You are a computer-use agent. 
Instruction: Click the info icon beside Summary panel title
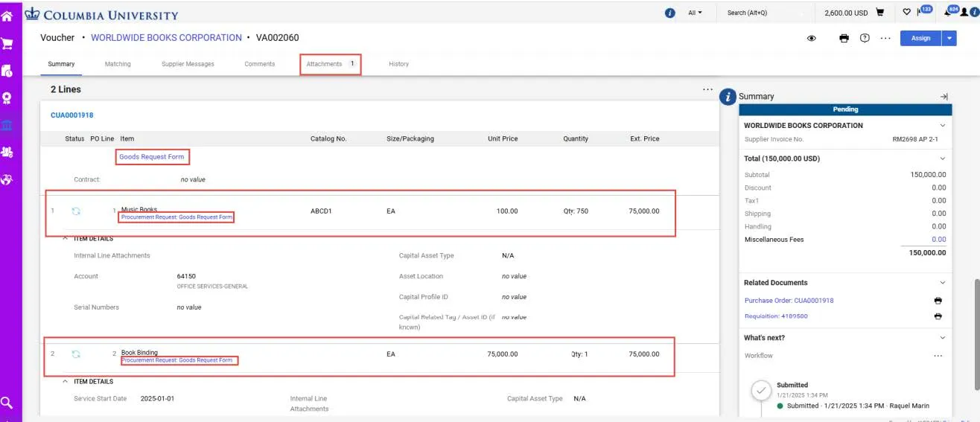(x=728, y=97)
